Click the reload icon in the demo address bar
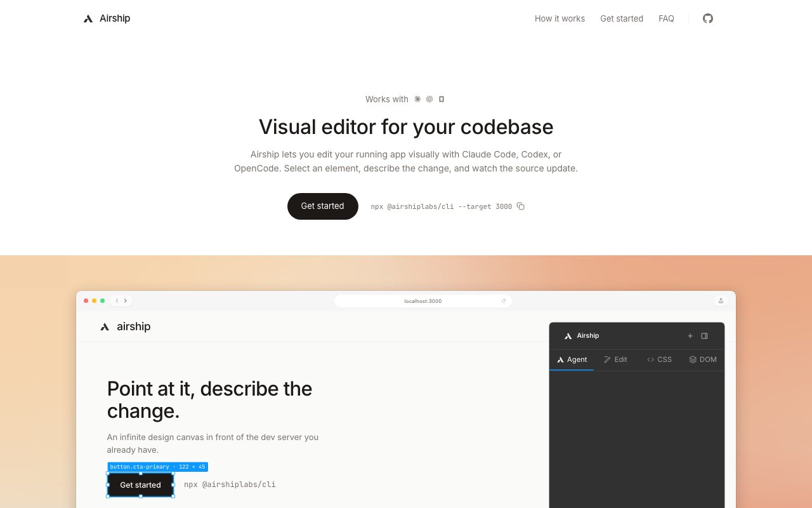The width and height of the screenshot is (812, 508). click(504, 301)
